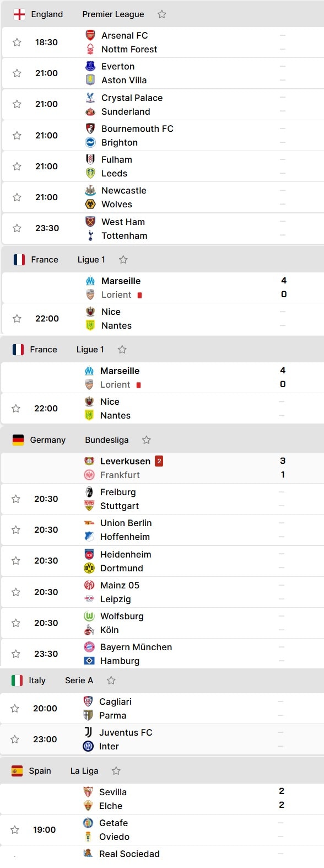
Task: Click the Leverkusen red card indicator
Action: (x=159, y=461)
